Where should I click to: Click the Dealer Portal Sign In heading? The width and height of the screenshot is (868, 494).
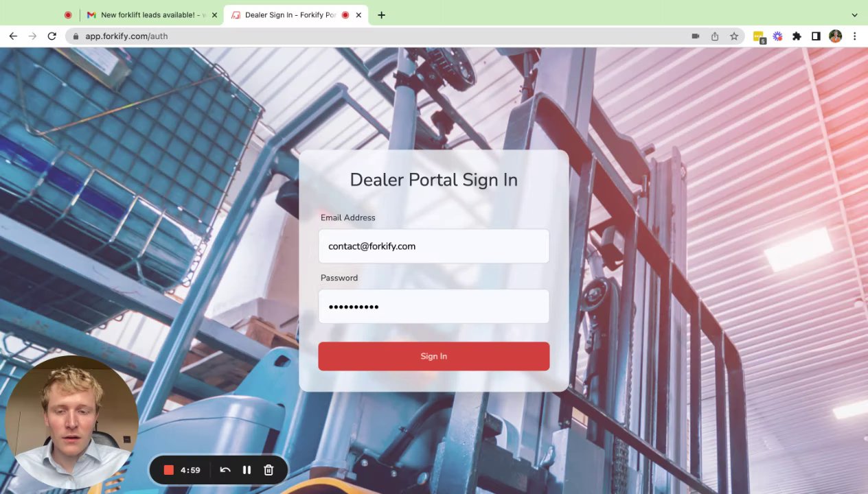(x=433, y=180)
